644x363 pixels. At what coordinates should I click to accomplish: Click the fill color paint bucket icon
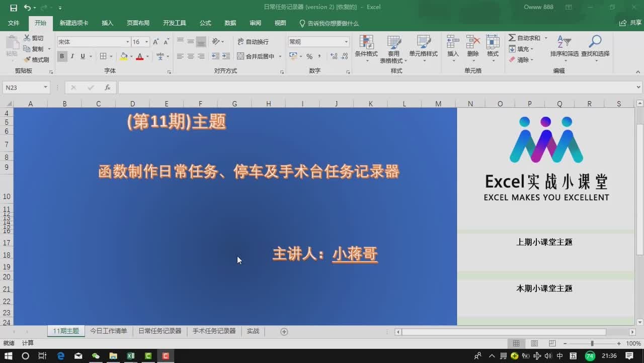(124, 56)
